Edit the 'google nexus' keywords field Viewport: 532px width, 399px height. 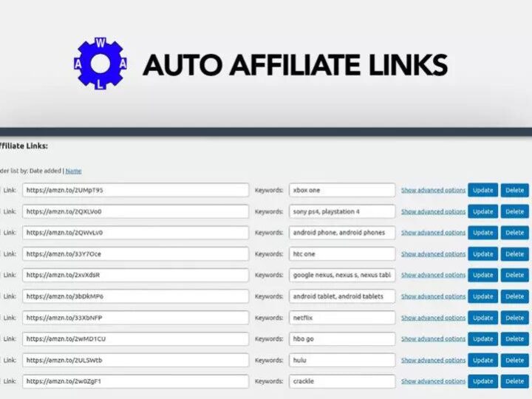[342, 275]
